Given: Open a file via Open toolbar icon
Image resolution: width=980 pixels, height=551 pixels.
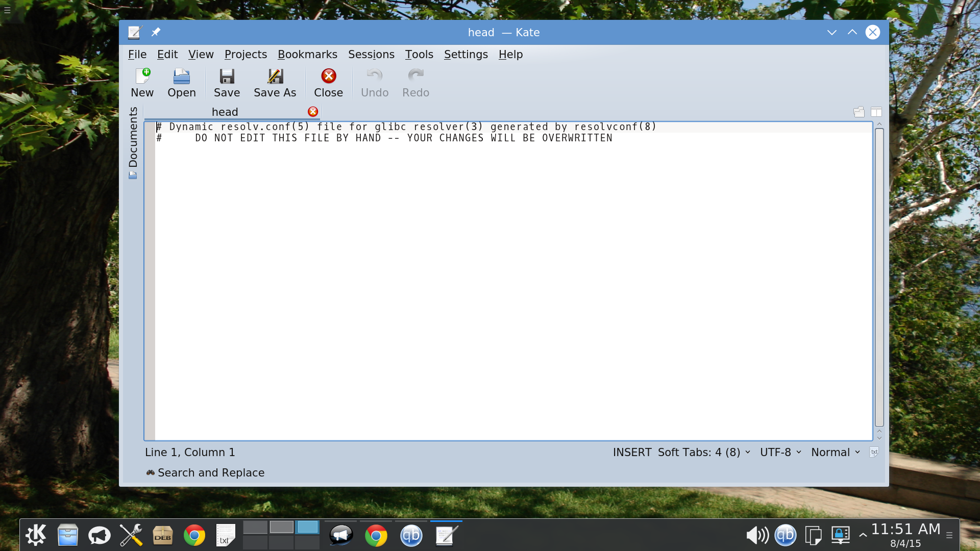Looking at the screenshot, I should [182, 83].
